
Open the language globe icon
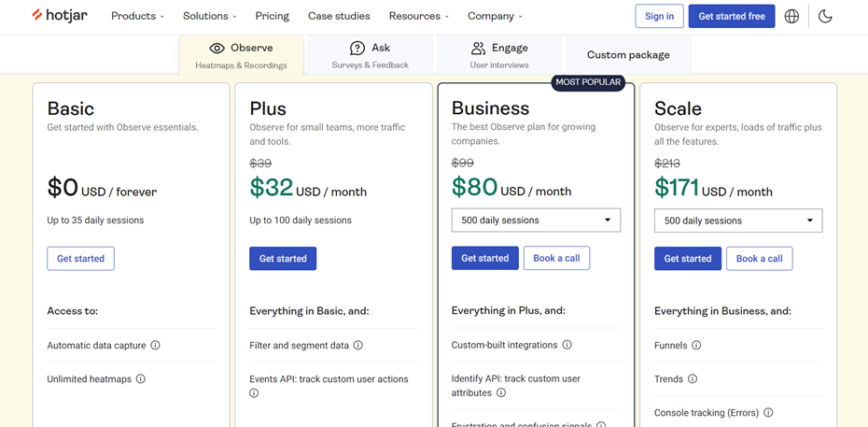(791, 17)
